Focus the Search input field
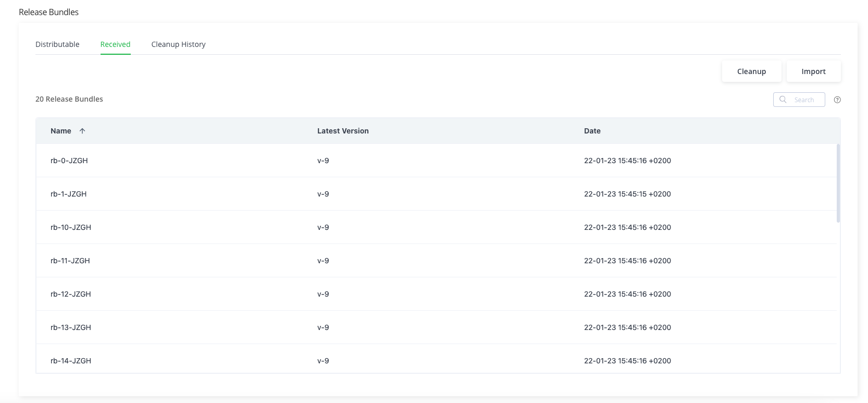868x403 pixels. [x=799, y=100]
